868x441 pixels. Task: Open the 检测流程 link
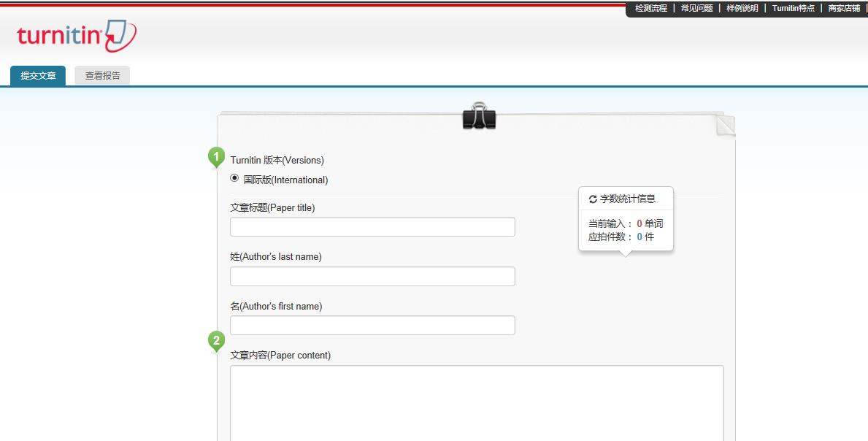[x=651, y=8]
